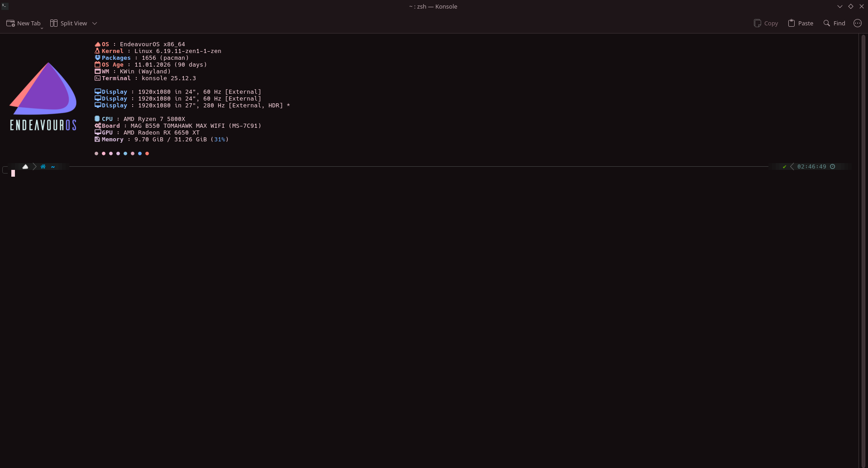Click the WM window icon
The height and width of the screenshot is (468, 868).
pos(97,72)
